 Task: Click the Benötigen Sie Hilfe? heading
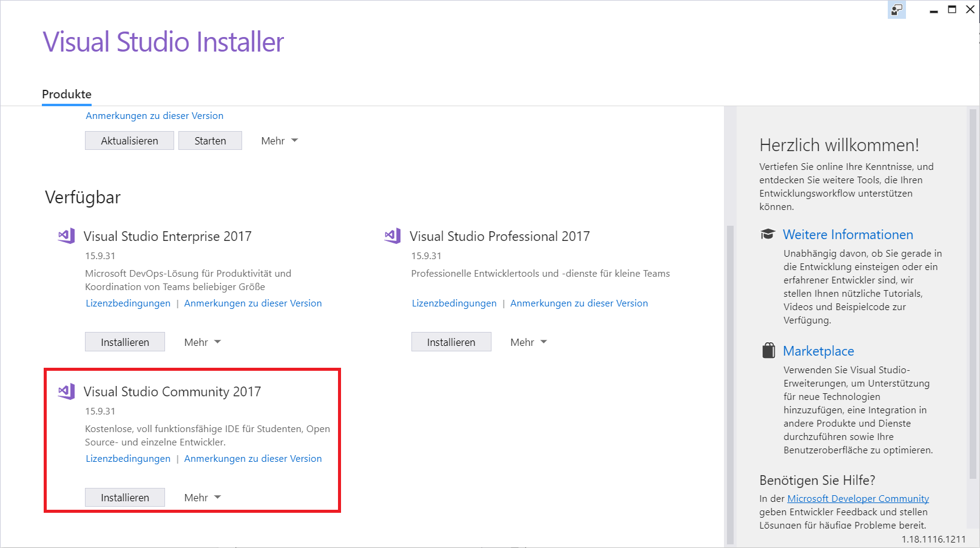(817, 481)
